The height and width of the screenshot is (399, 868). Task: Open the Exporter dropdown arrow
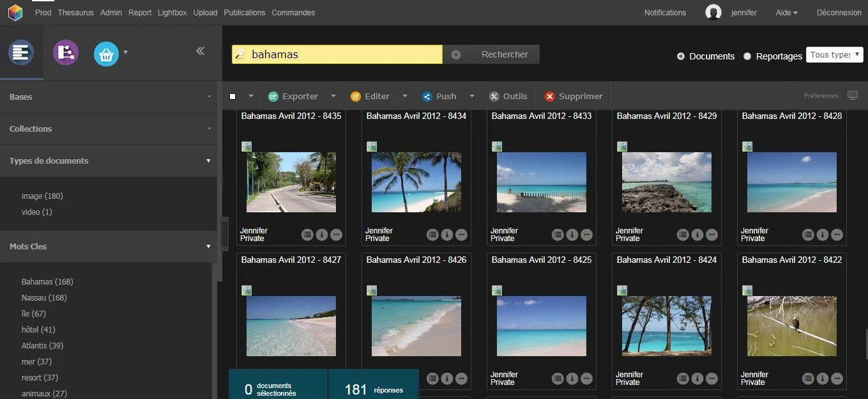tap(333, 97)
